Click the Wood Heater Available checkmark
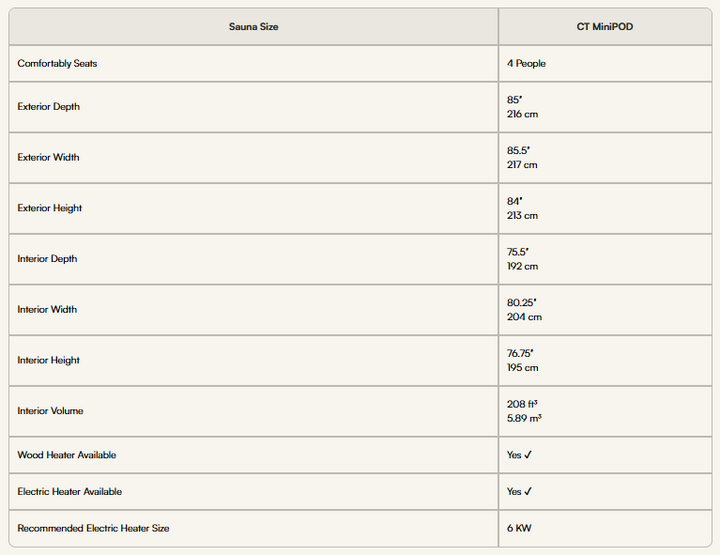The image size is (720, 555). tap(528, 455)
